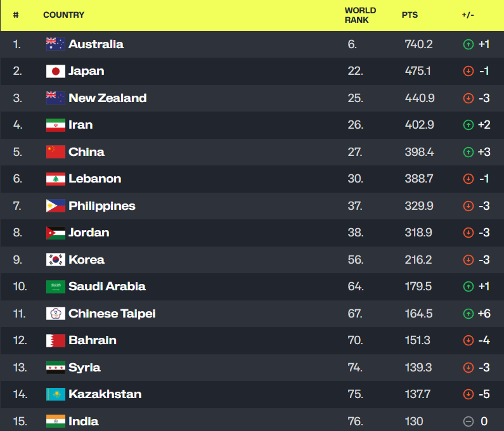504x431 pixels.
Task: Click the +/- column header
Action: click(468, 15)
